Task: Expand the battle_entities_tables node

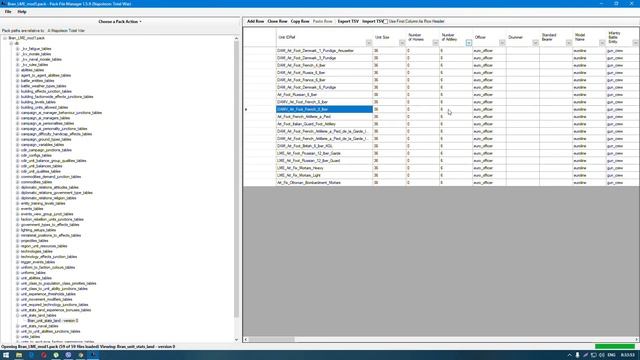Action: tap(18, 81)
